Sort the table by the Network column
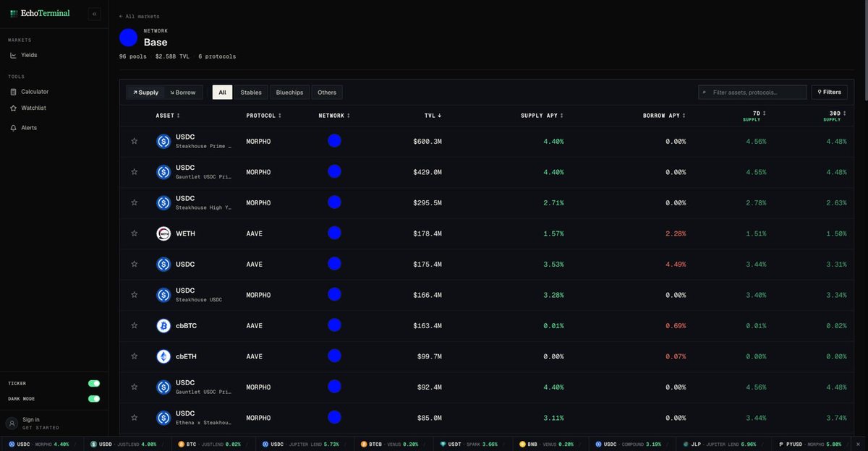 (334, 116)
